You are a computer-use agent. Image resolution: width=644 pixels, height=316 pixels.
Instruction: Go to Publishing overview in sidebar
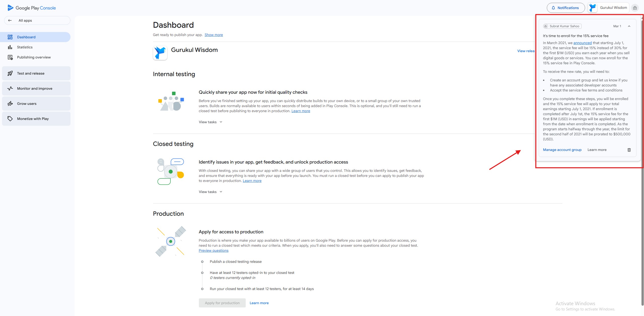[34, 57]
